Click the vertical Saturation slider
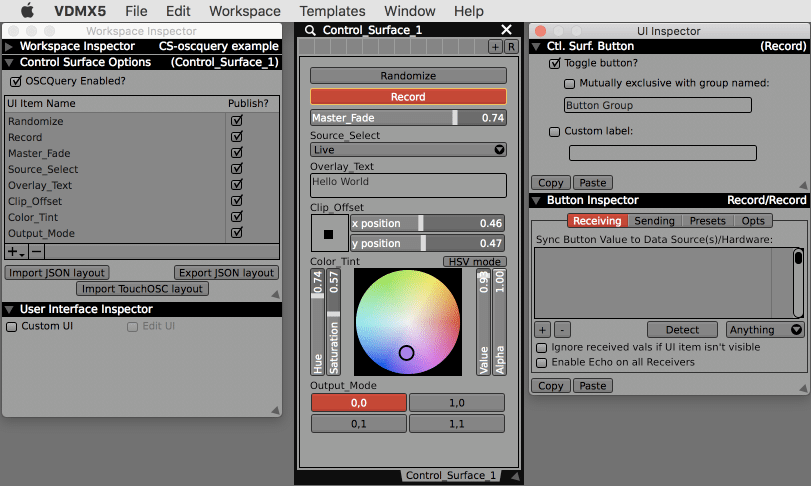The width and height of the screenshot is (811, 486). (334, 322)
